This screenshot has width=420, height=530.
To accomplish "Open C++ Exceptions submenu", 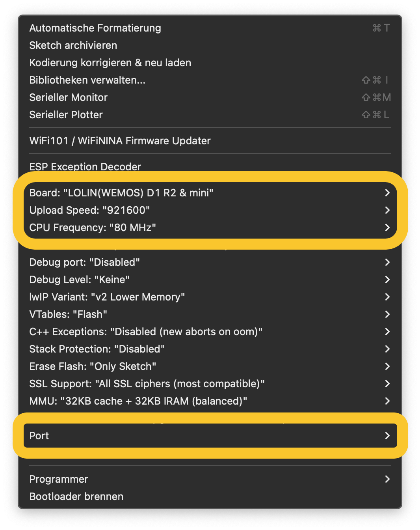I will (146, 332).
